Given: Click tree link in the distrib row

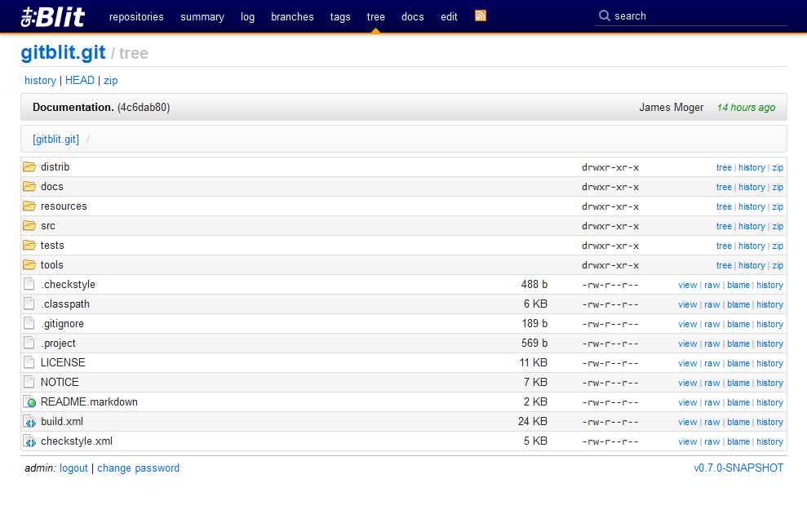Looking at the screenshot, I should (x=724, y=167).
